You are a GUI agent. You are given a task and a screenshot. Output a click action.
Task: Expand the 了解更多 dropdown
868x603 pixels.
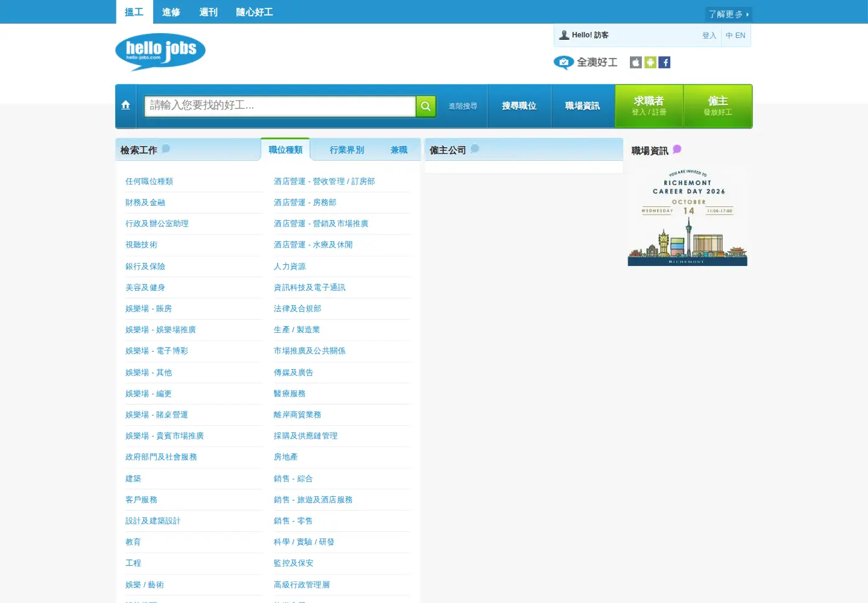[x=729, y=14]
